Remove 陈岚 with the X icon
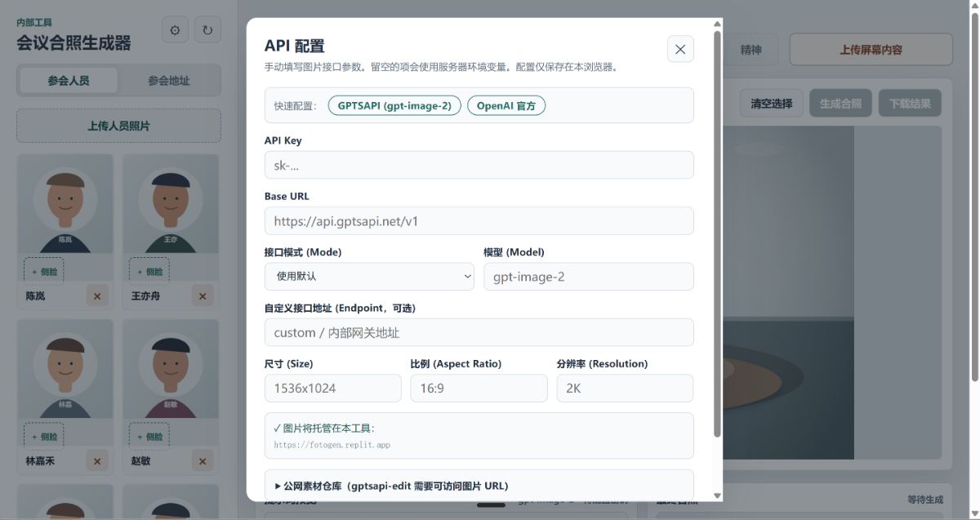Image resolution: width=980 pixels, height=520 pixels. click(x=98, y=296)
